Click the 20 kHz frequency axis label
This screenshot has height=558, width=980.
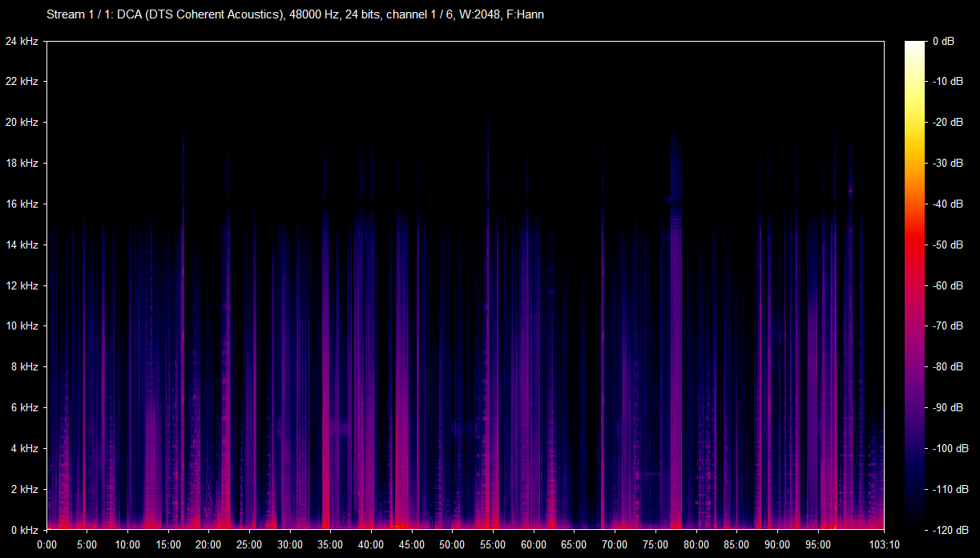[22, 123]
